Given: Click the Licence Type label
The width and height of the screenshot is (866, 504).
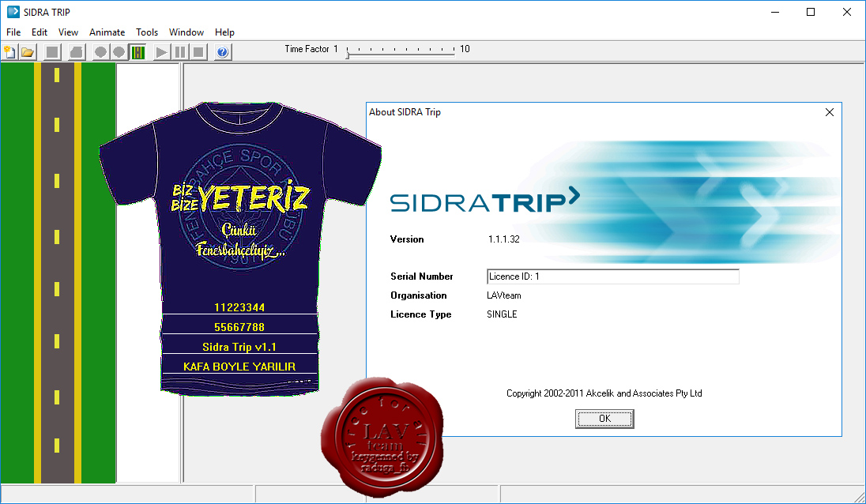Looking at the screenshot, I should pos(421,314).
